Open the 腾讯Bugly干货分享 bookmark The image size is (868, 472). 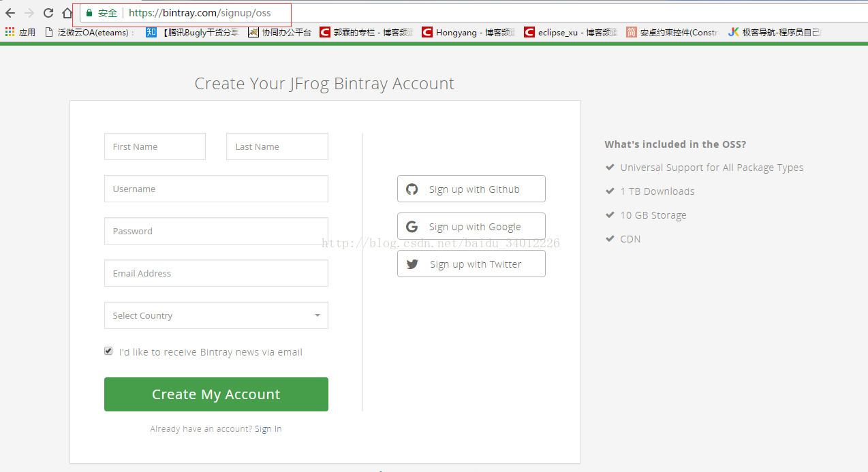click(x=192, y=32)
